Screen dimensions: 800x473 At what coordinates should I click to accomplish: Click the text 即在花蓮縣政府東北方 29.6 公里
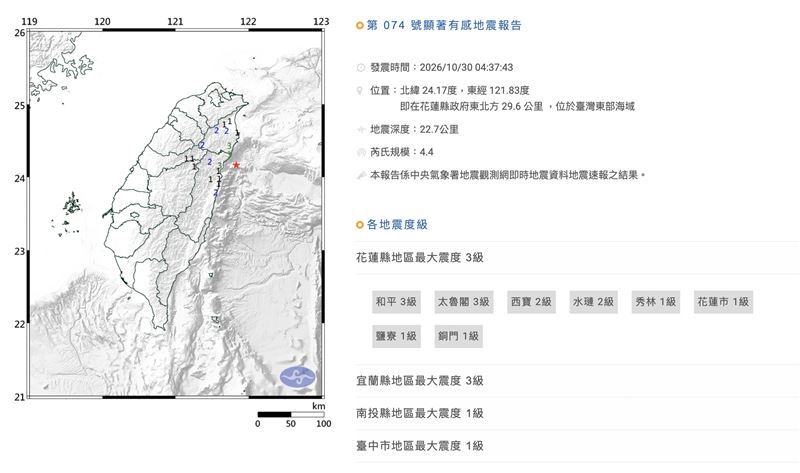coord(471,107)
